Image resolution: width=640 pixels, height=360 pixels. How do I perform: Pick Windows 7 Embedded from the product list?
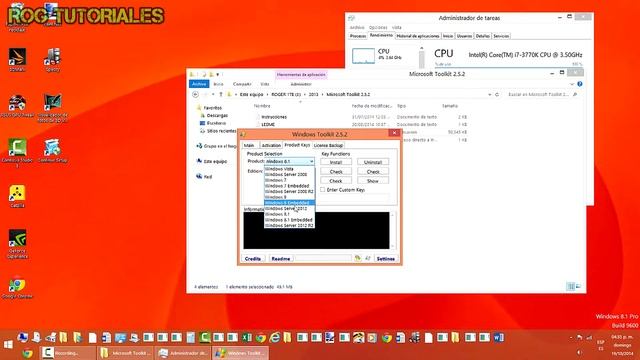point(287,186)
